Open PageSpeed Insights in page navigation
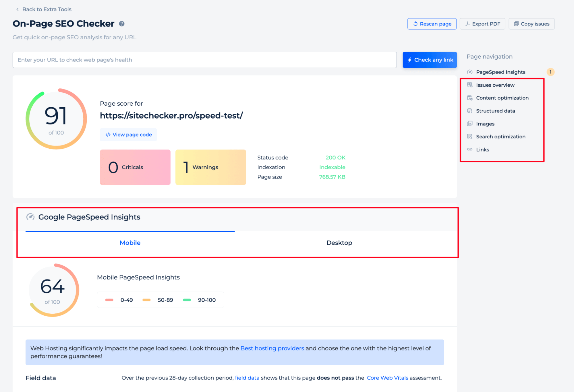The width and height of the screenshot is (574, 392). [500, 72]
